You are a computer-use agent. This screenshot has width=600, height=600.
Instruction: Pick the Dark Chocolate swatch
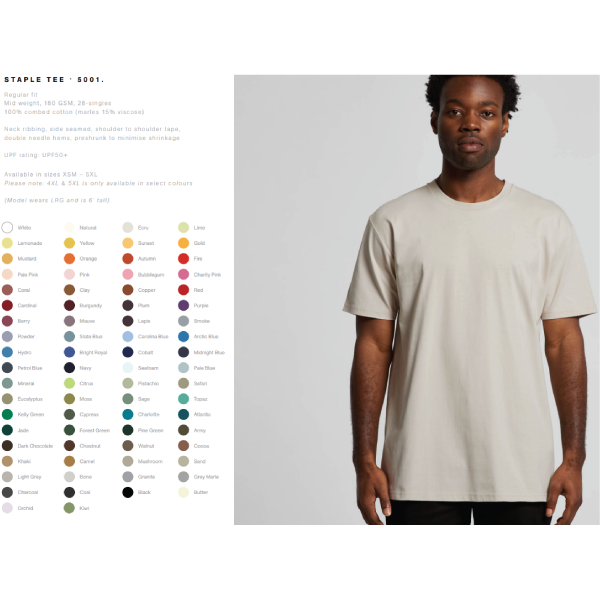point(7,446)
